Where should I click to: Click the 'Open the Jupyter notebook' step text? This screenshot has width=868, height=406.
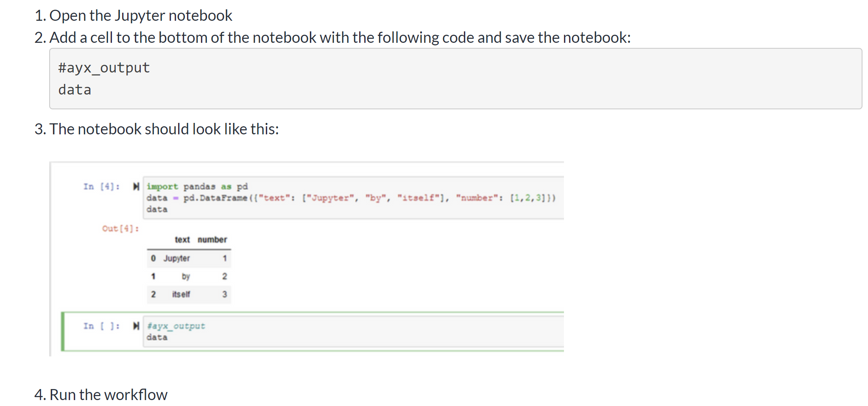coord(141,16)
